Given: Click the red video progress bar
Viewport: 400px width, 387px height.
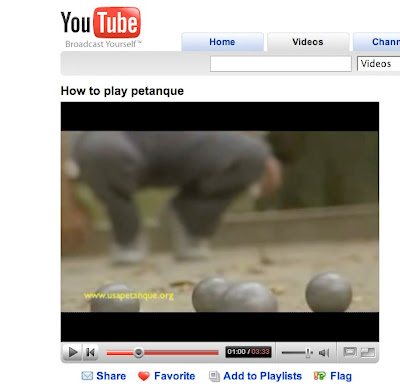Looking at the screenshot, I should point(162,352).
